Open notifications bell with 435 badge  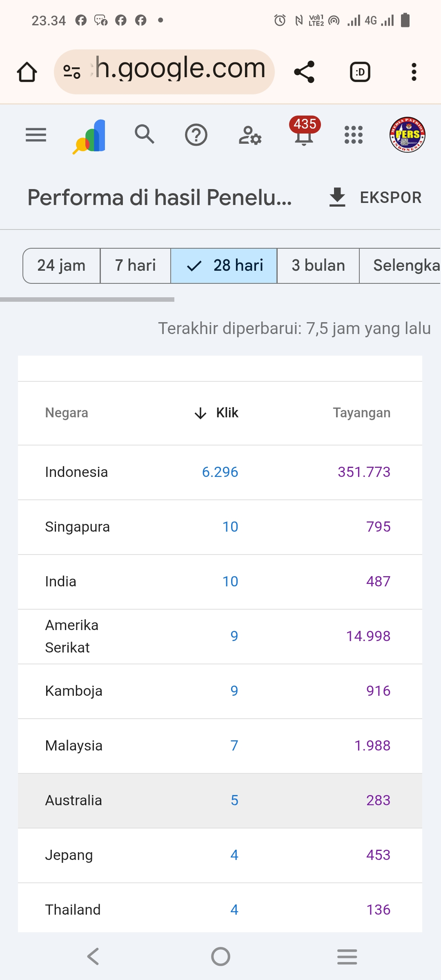[304, 134]
